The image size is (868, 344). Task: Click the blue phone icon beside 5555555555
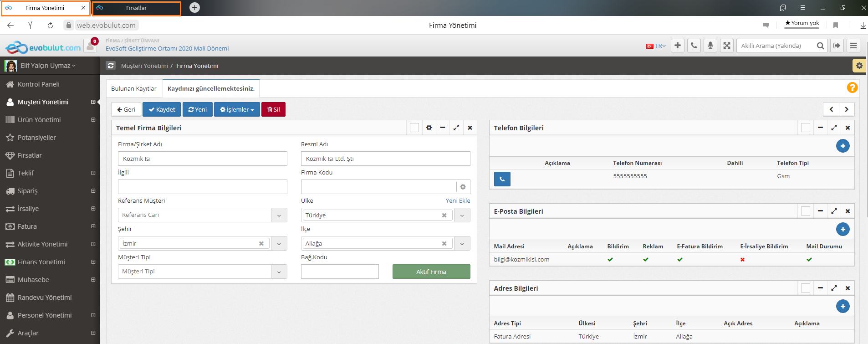pos(502,179)
